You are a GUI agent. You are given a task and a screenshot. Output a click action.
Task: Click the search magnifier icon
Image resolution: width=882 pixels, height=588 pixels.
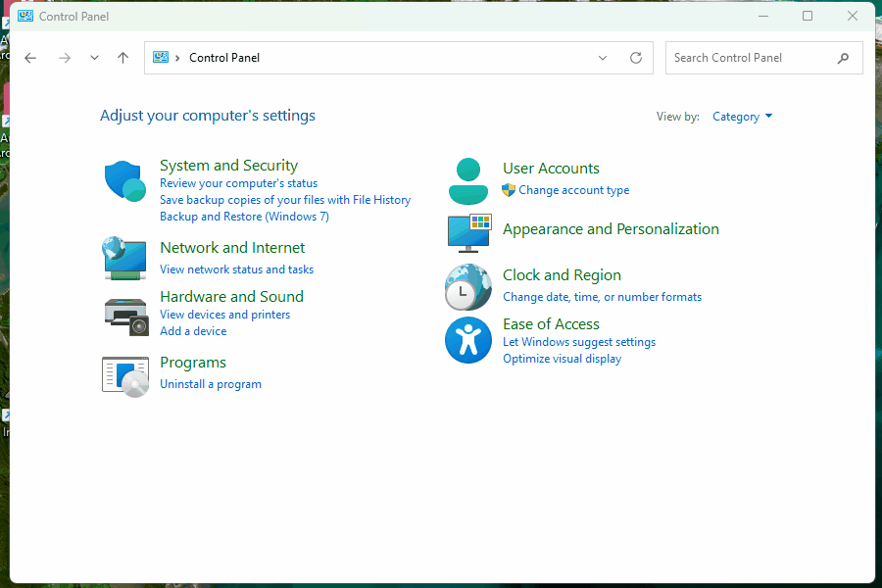(x=843, y=58)
